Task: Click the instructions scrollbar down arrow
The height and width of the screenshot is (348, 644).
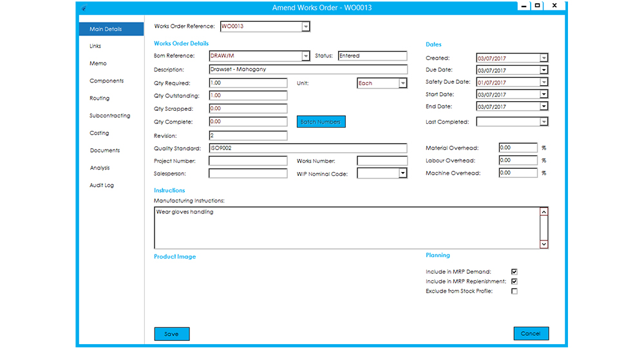Action: 544,244
